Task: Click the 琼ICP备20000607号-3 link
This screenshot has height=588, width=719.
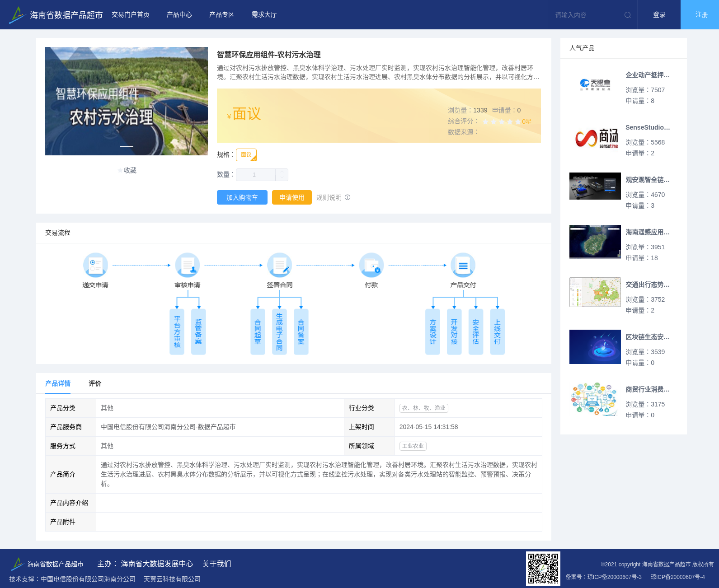Action: pos(615,577)
